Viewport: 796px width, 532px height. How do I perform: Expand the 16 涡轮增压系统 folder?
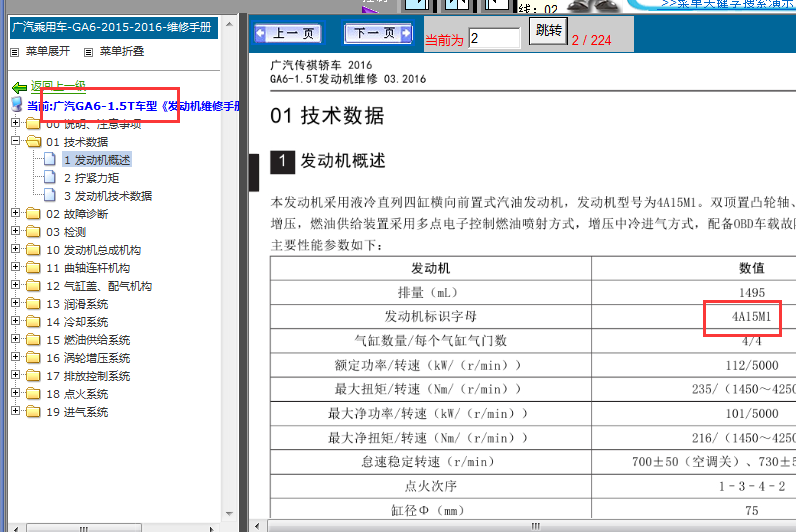tap(16, 357)
